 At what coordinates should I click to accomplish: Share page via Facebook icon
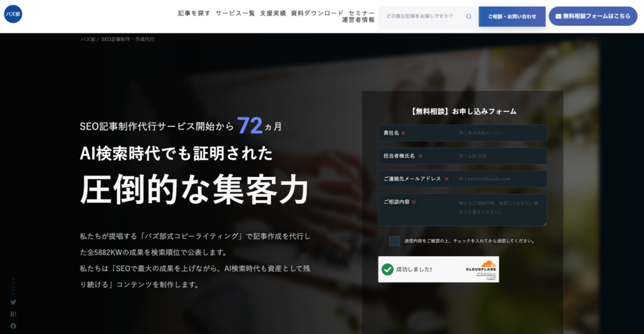[13, 326]
